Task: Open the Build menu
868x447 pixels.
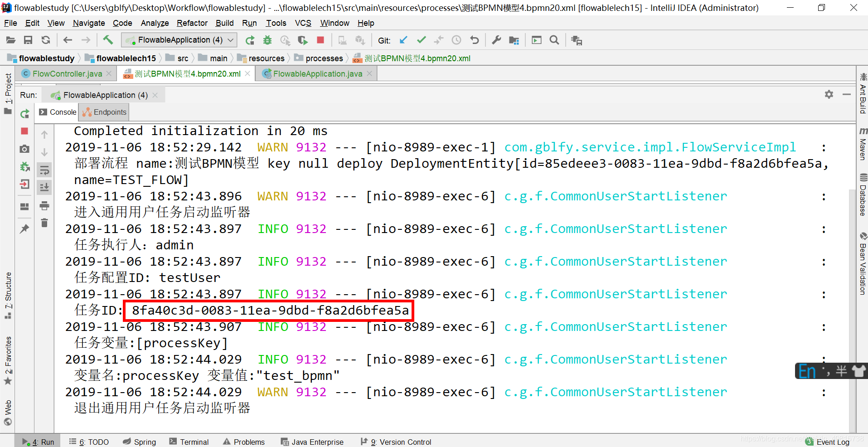Action: (224, 23)
